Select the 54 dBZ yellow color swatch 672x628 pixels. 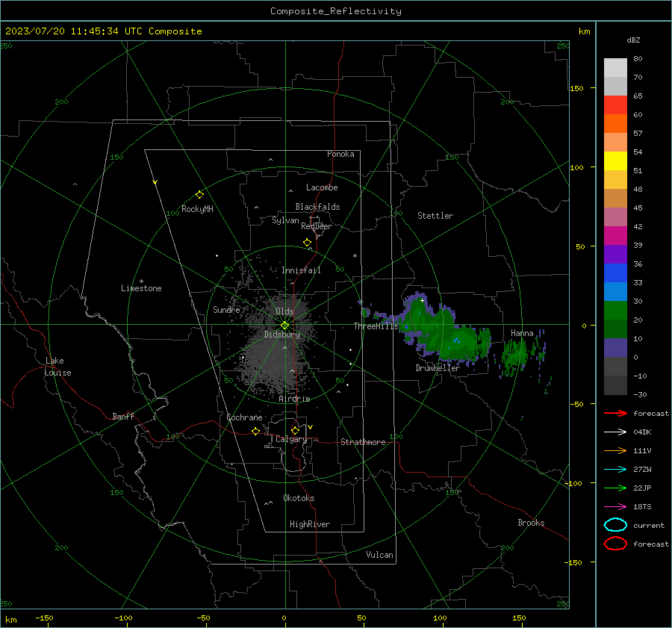(x=615, y=161)
